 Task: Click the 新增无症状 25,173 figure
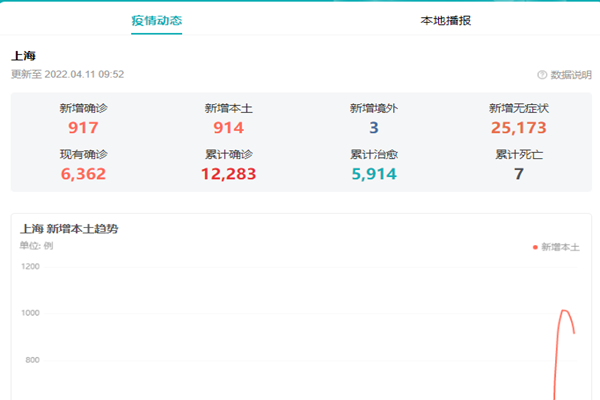[518, 127]
